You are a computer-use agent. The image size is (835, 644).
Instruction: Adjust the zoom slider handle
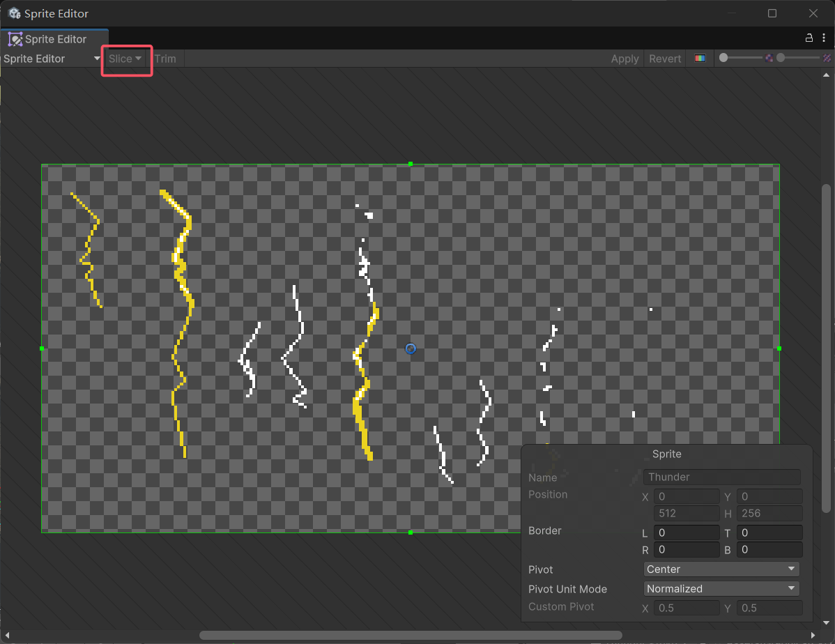(723, 58)
